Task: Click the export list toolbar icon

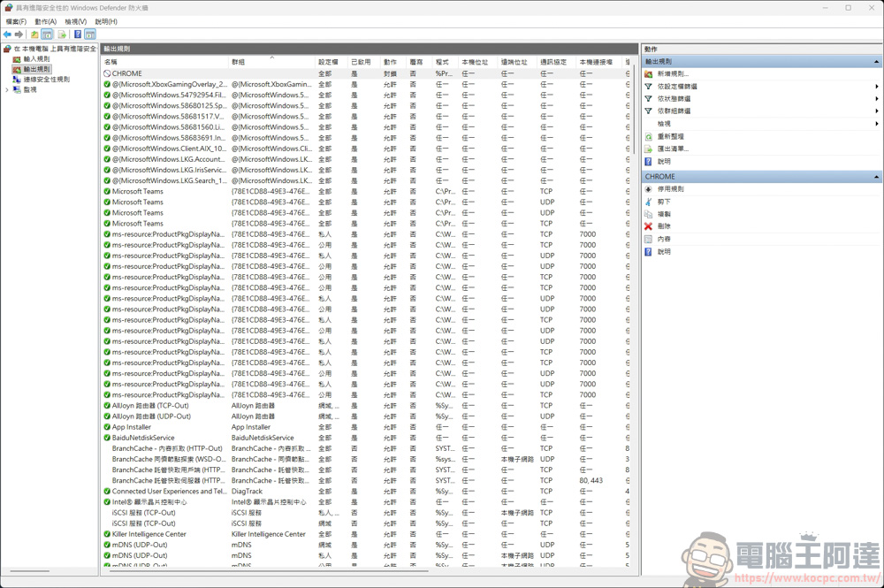Action: pos(62,34)
